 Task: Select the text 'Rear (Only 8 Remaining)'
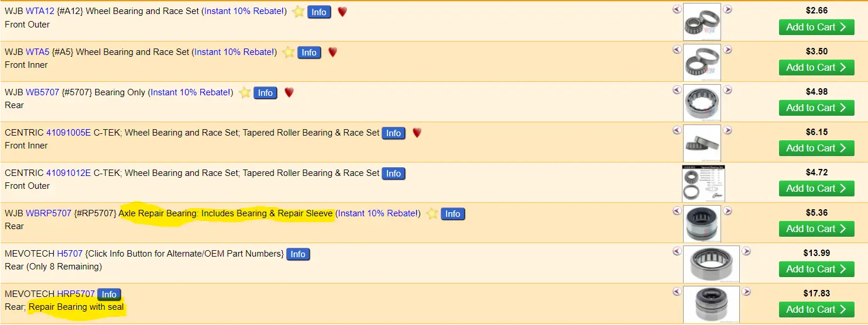point(53,267)
